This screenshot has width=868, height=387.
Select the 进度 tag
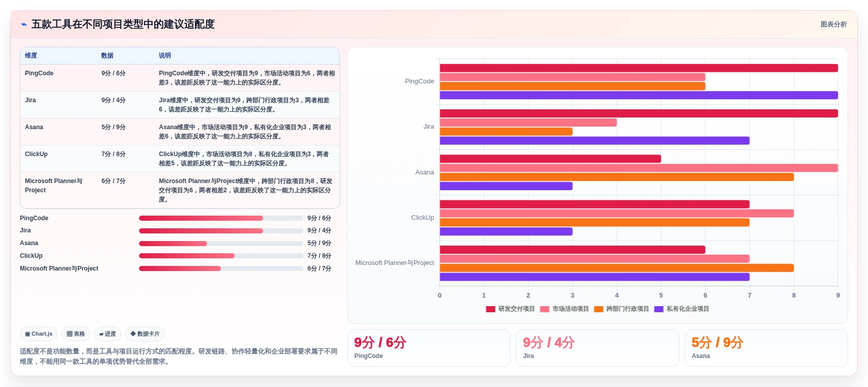[107, 334]
